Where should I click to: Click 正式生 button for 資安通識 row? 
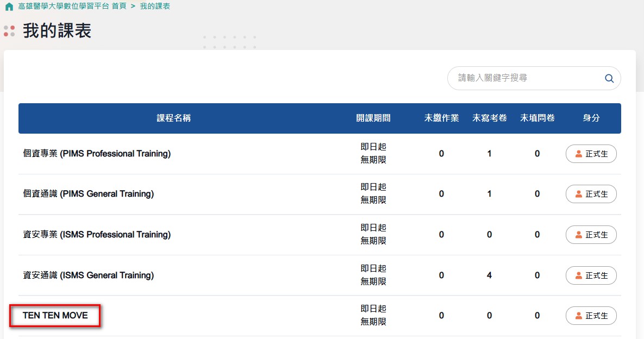pos(591,275)
